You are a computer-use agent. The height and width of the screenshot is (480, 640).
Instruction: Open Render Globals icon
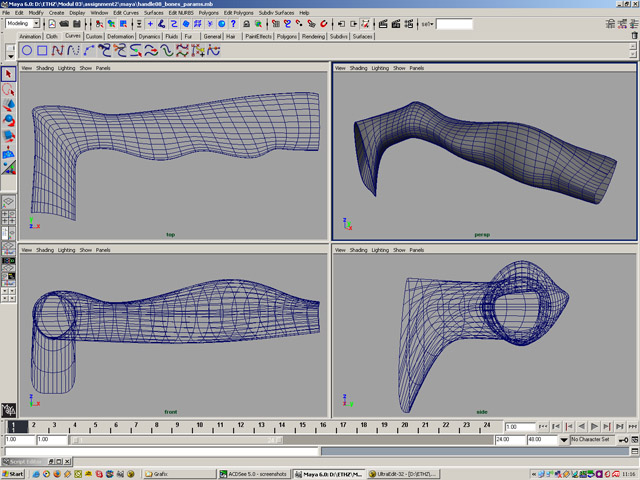point(409,24)
